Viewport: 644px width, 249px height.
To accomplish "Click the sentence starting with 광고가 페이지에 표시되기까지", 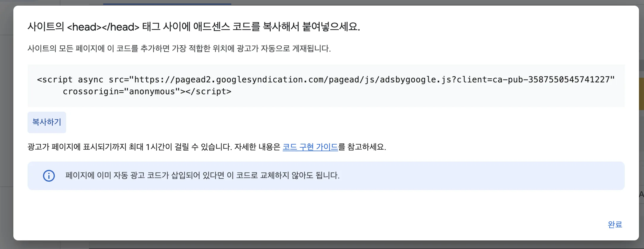I will click(207, 147).
